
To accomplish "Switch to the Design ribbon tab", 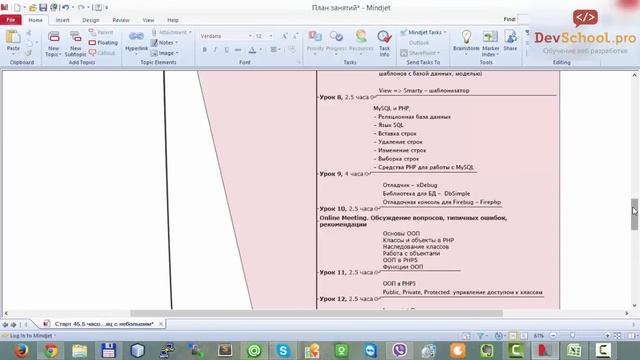I will click(91, 20).
